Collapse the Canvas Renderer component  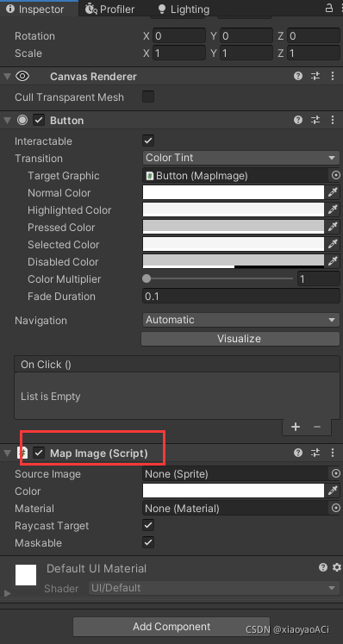coord(7,77)
